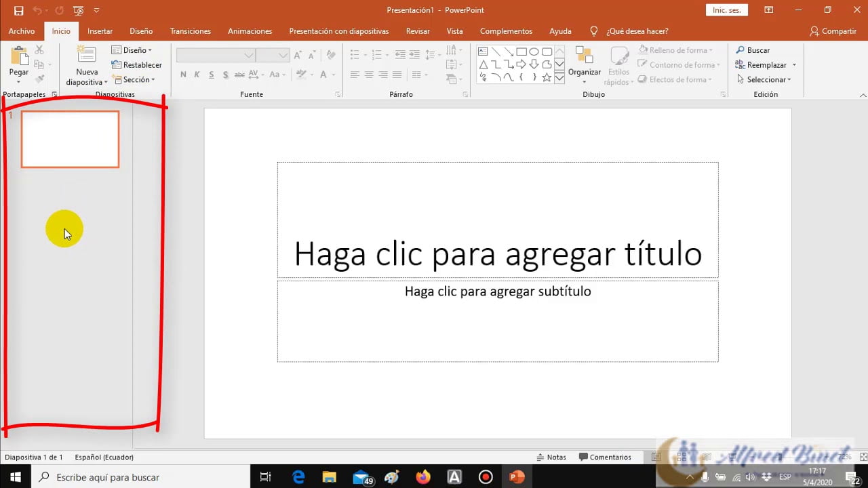Viewport: 868px width, 488px height.
Task: Open PowerPoint from the Windows taskbar
Action: click(517, 477)
